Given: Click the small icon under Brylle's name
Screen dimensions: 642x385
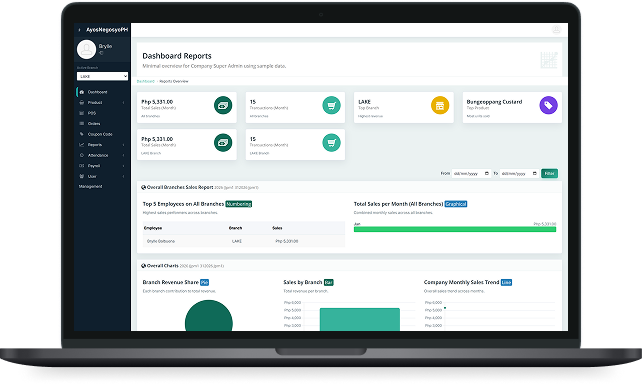Looking at the screenshot, I should pyautogui.click(x=101, y=53).
